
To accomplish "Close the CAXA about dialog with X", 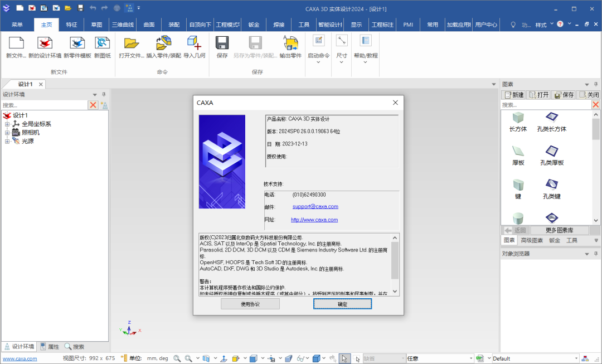I will [395, 103].
